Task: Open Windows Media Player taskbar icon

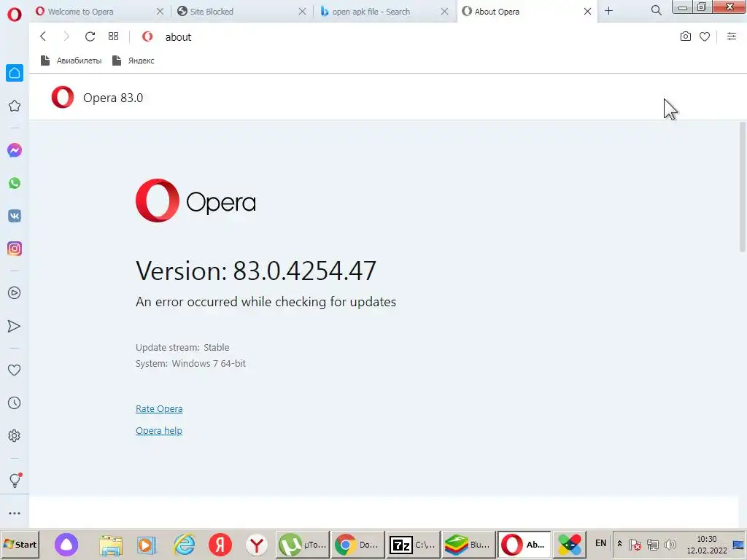Action: 147,545
